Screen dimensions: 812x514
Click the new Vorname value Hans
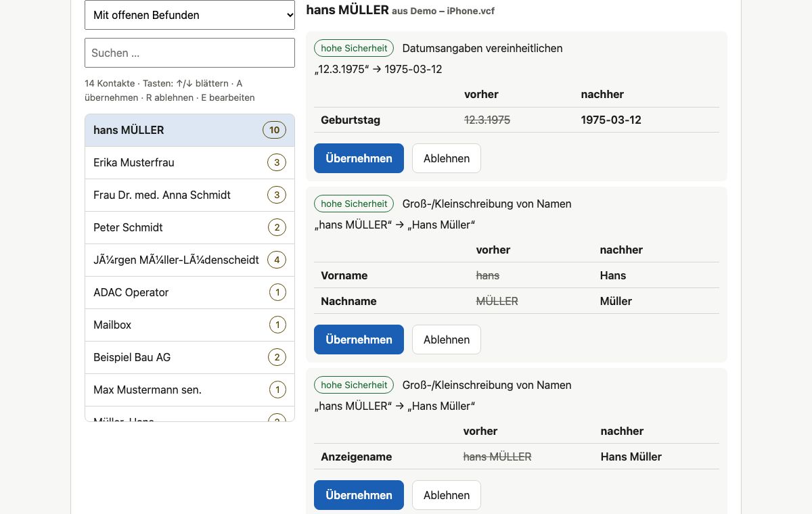coord(613,275)
